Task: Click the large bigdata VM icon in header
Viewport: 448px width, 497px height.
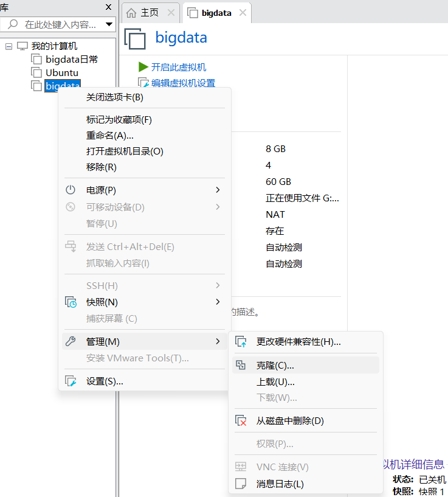Action: pyautogui.click(x=135, y=39)
